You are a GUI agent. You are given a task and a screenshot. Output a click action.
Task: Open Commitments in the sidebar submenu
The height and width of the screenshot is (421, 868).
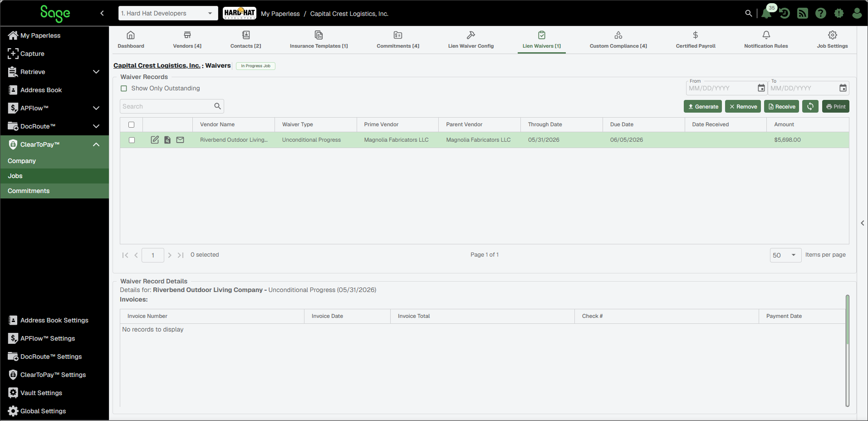pos(54,191)
